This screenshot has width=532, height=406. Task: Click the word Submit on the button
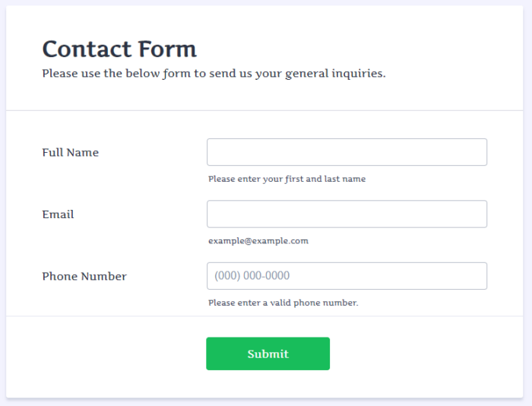[x=268, y=354]
